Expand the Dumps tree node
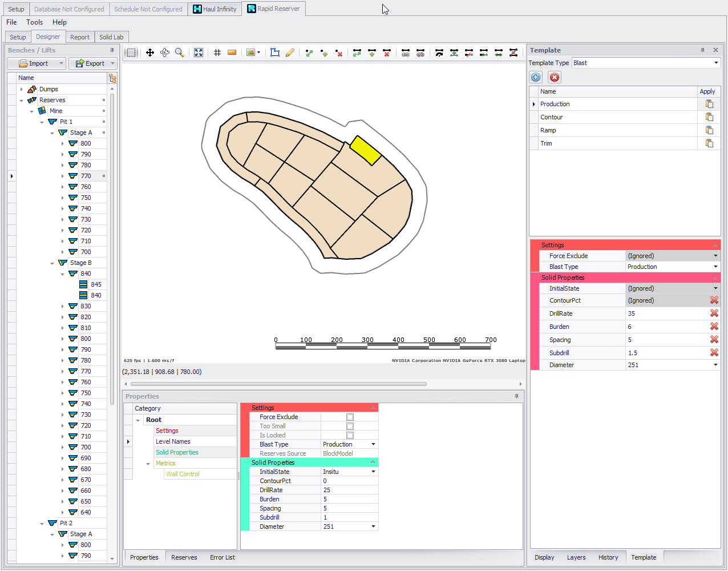This screenshot has width=728, height=571. [x=22, y=89]
